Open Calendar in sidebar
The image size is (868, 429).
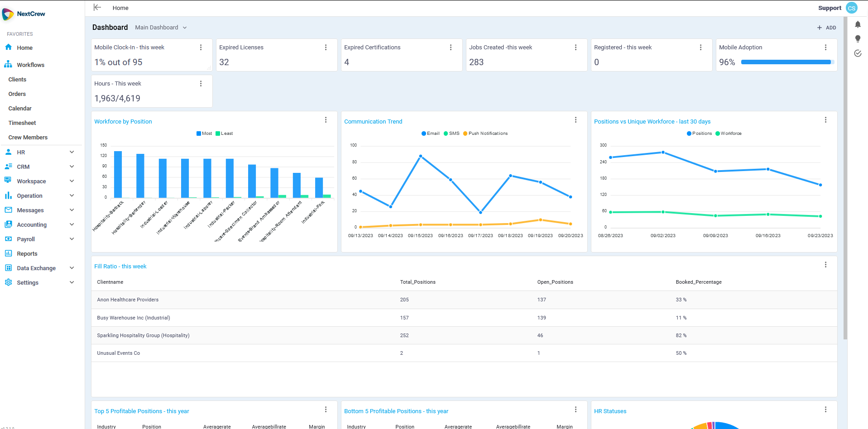click(x=20, y=109)
